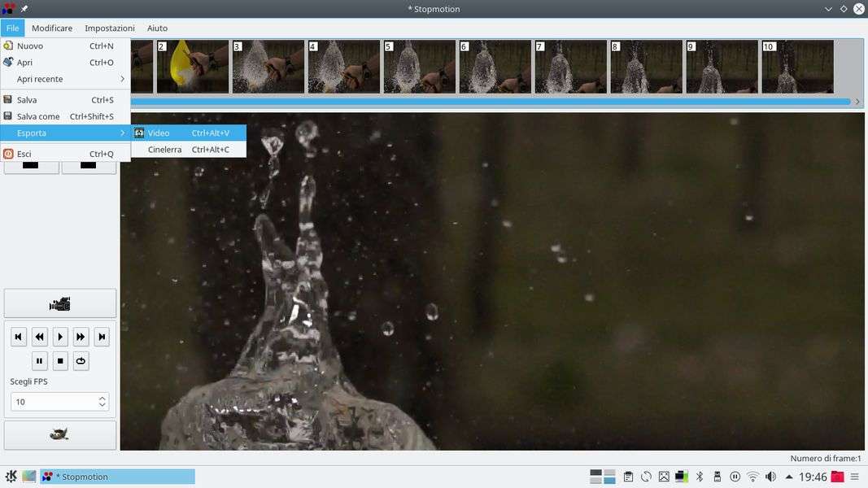
Task: Click the update sync tray icon
Action: point(646,477)
